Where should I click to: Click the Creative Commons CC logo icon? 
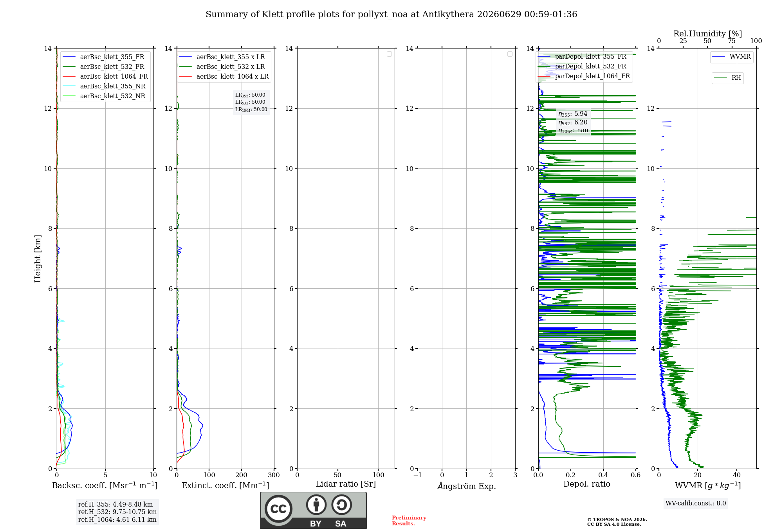point(278,509)
